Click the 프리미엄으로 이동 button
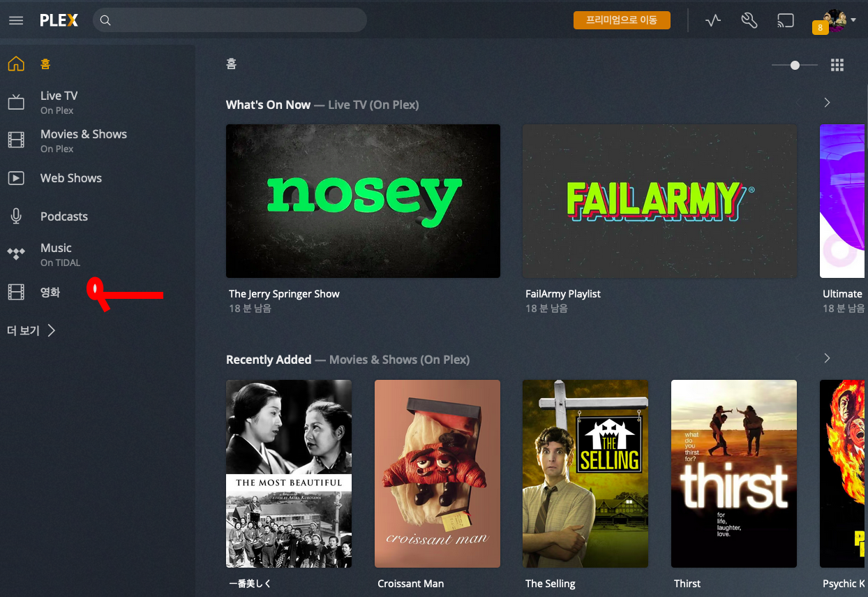Image resolution: width=868 pixels, height=597 pixels. pyautogui.click(x=622, y=20)
